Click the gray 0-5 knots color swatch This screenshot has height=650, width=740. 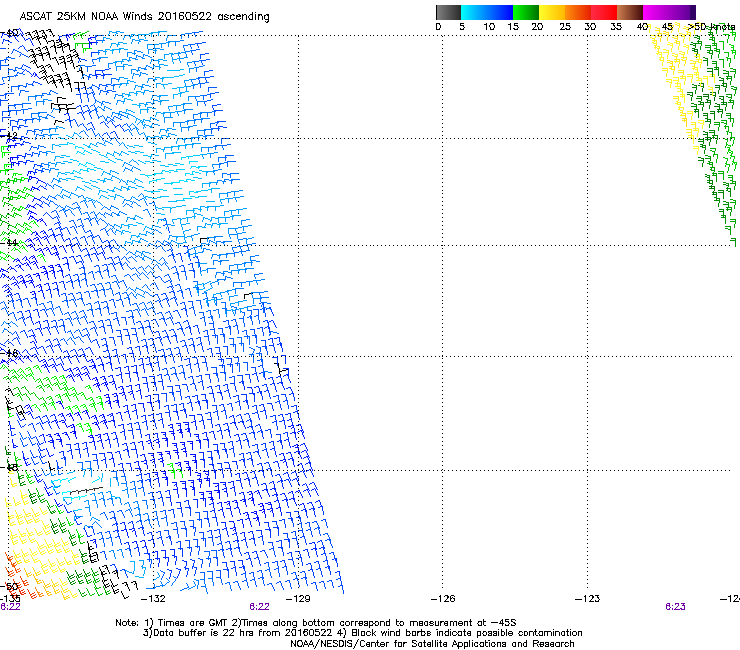coord(448,12)
